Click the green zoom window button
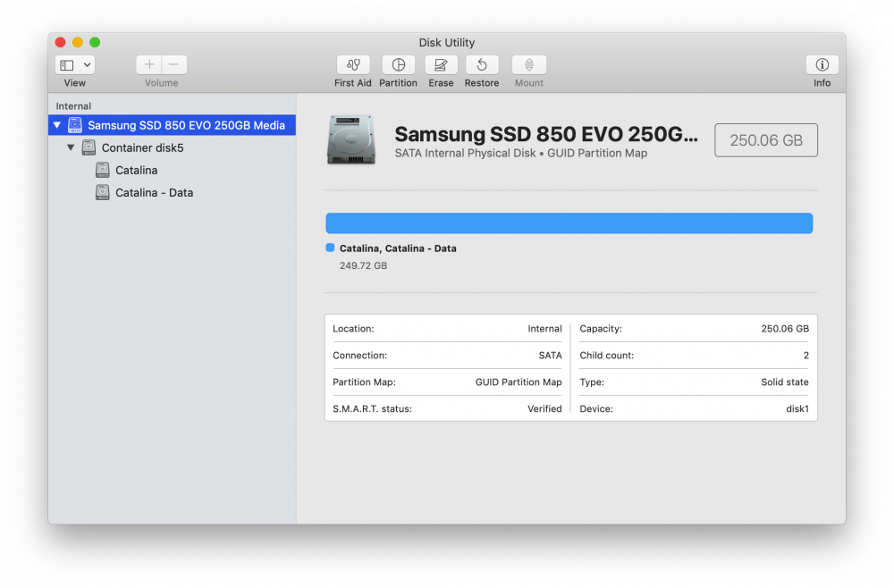Viewport: 894px width, 588px height. [x=95, y=42]
